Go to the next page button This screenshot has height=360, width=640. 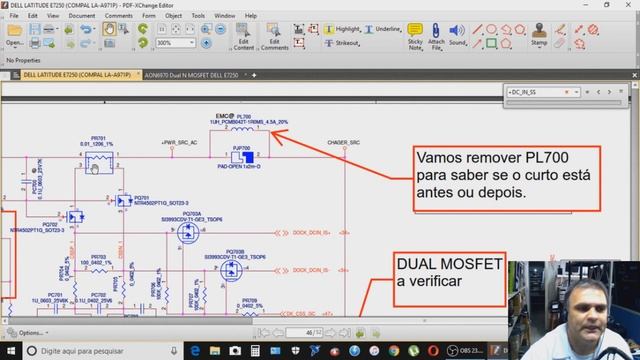pos(330,333)
